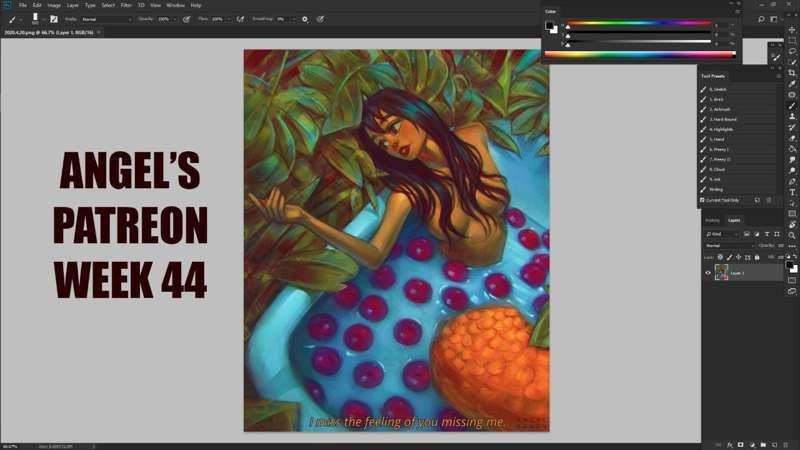Select the Lasso tool
Viewport: 800px width, 450px height.
tap(792, 51)
